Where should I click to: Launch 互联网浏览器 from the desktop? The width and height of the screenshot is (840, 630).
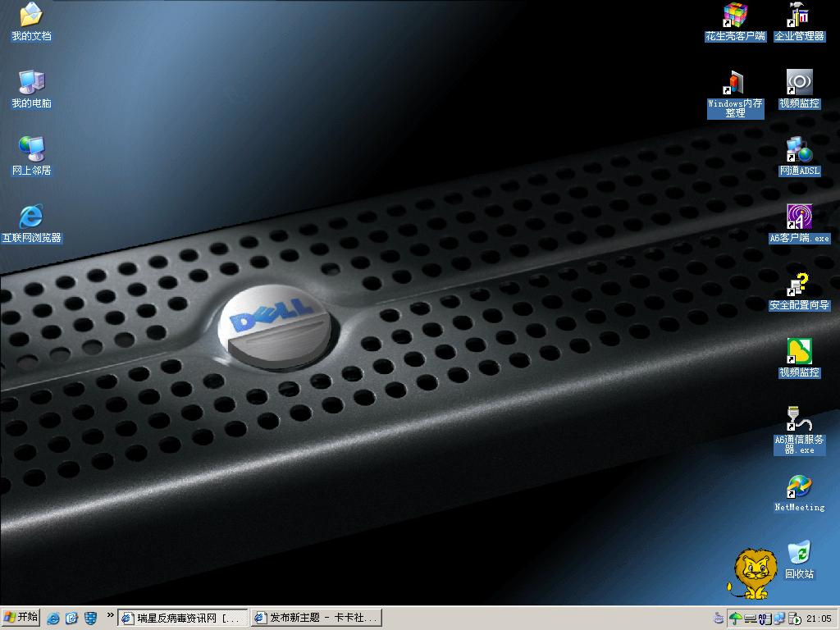click(x=32, y=223)
